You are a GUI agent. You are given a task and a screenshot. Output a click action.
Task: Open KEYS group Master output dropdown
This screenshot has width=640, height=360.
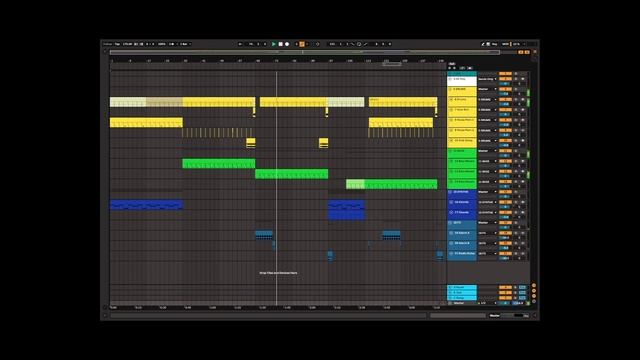[x=487, y=223]
